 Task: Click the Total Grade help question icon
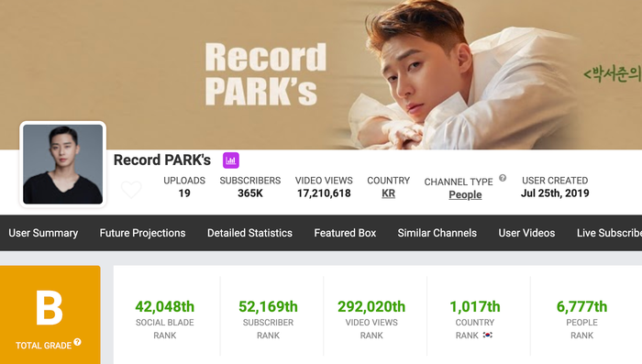pyautogui.click(x=77, y=342)
